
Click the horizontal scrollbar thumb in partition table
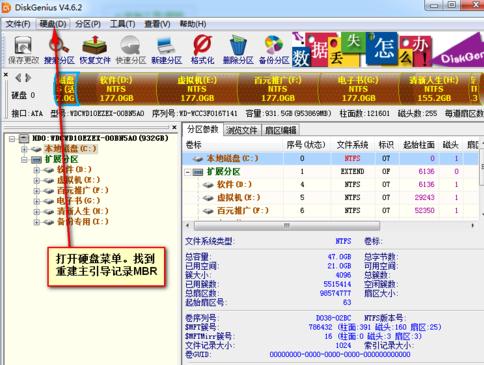(287, 226)
